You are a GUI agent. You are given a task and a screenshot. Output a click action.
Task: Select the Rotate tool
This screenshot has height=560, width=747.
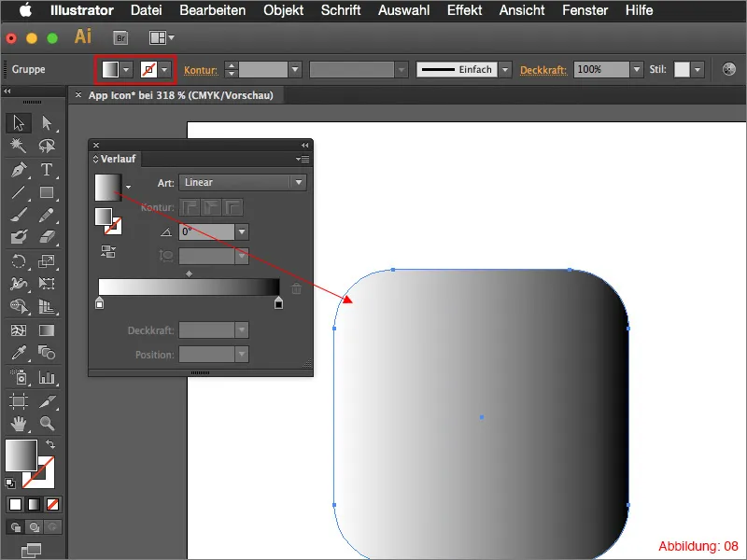tap(19, 261)
